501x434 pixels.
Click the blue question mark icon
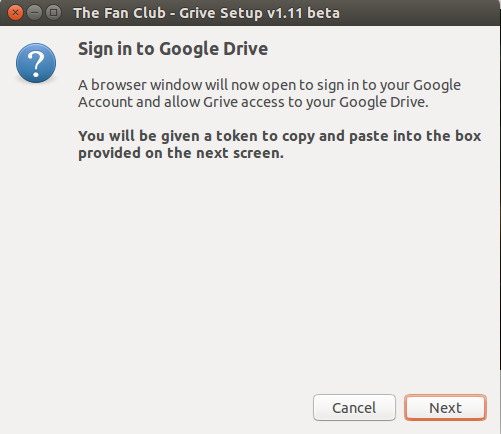36,63
